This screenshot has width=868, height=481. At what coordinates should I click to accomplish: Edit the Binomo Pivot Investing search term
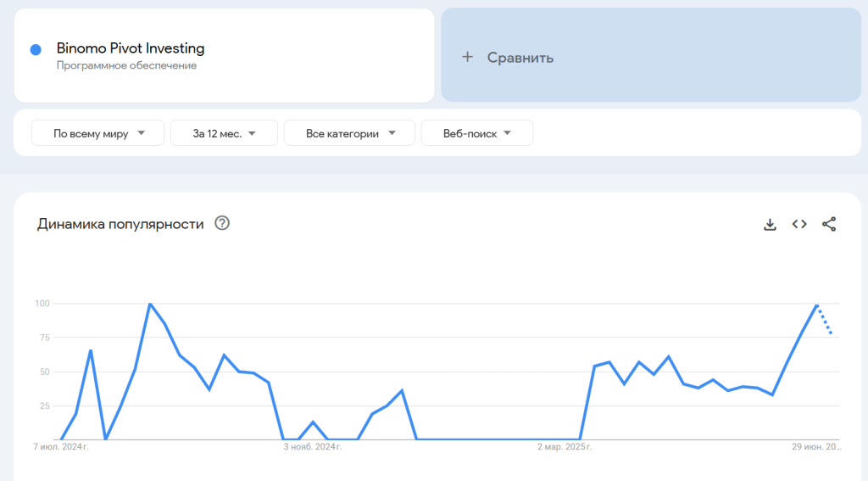(x=131, y=48)
